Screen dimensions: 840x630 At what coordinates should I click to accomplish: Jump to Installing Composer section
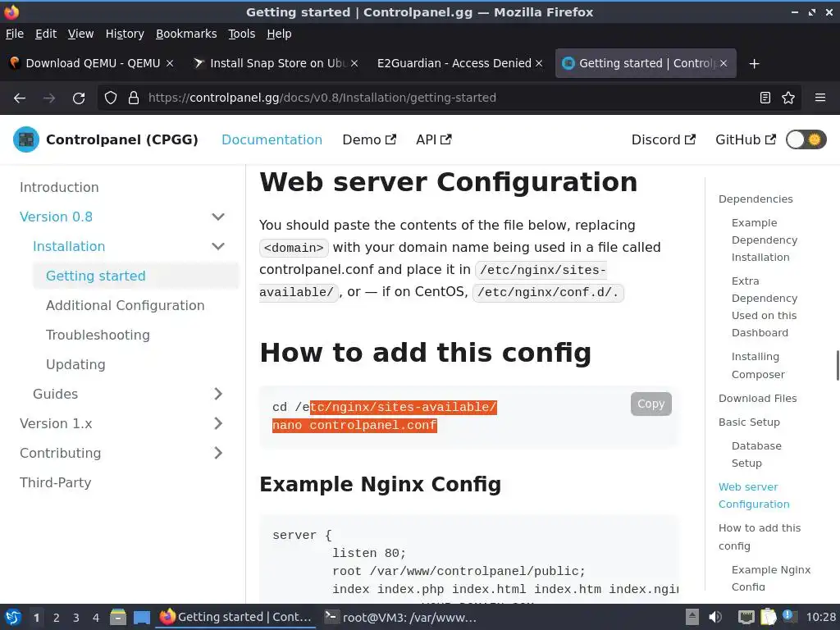click(758, 365)
